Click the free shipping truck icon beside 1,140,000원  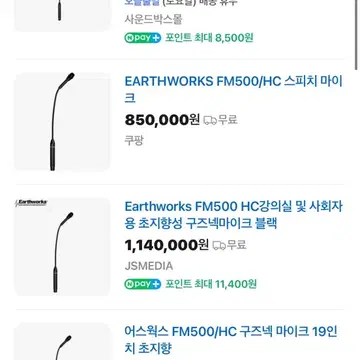[x=219, y=245]
